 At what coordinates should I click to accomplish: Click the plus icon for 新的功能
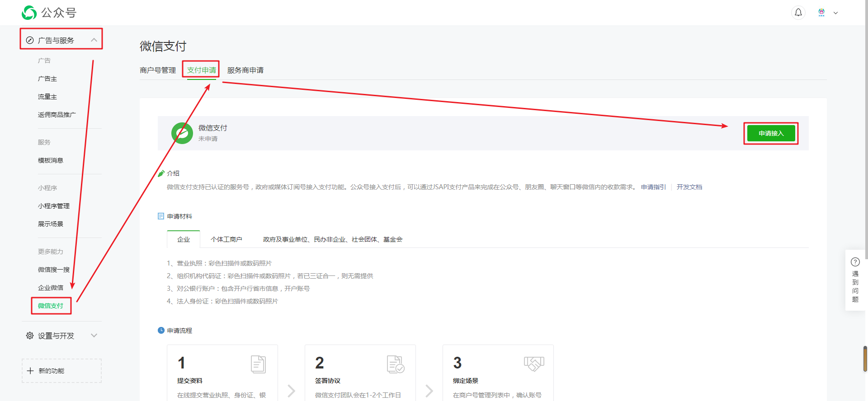point(30,371)
